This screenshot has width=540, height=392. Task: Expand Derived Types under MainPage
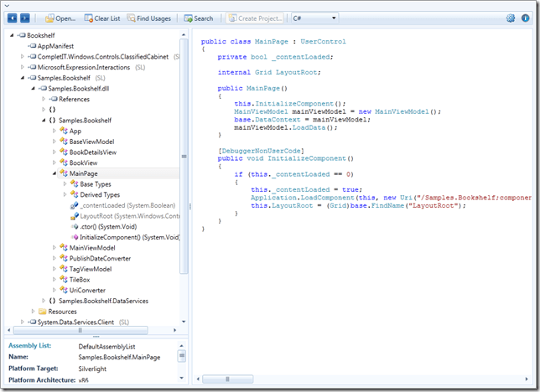(65, 194)
